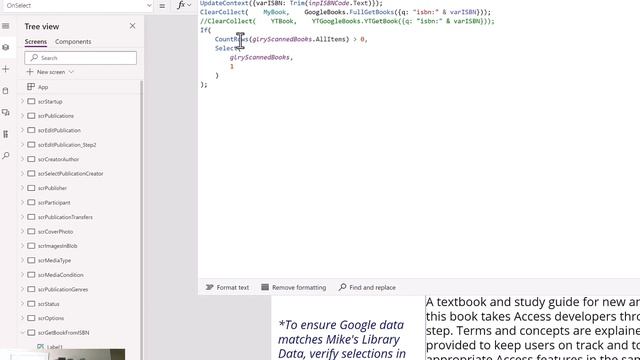
Task: Open Tree view layers icon in rail
Action: (6, 47)
